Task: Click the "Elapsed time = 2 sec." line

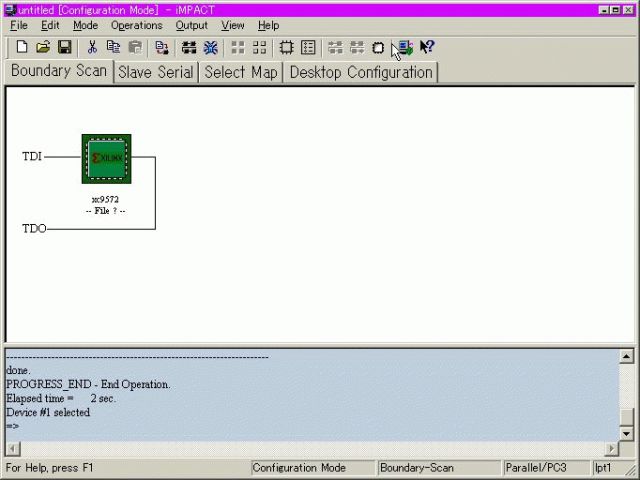Action: 61,398
